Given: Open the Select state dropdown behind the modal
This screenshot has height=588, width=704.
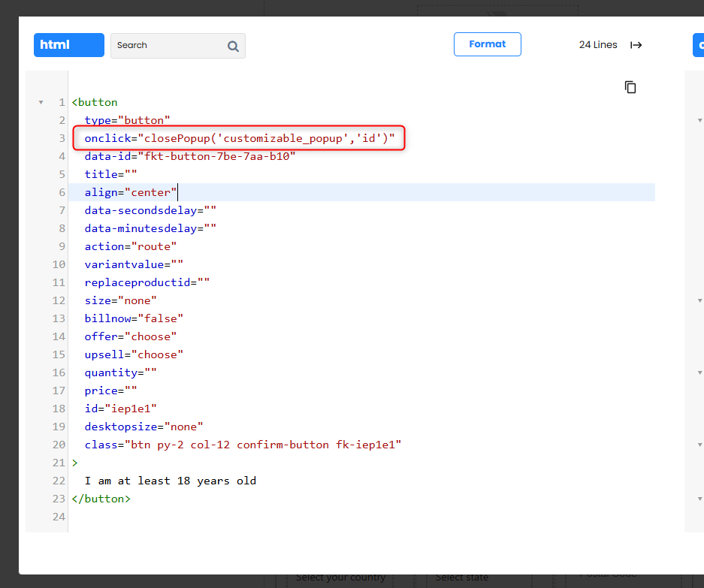Looking at the screenshot, I should tap(461, 578).
